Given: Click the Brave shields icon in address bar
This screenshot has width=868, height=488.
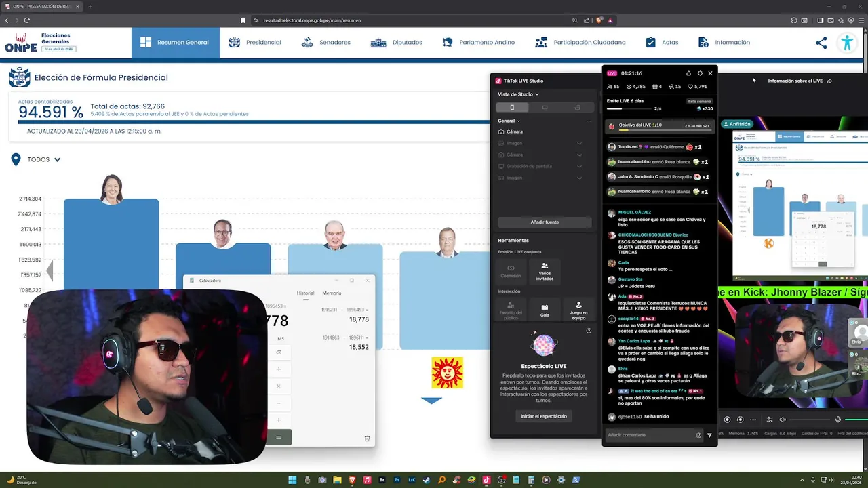Looking at the screenshot, I should pyautogui.click(x=599, y=20).
